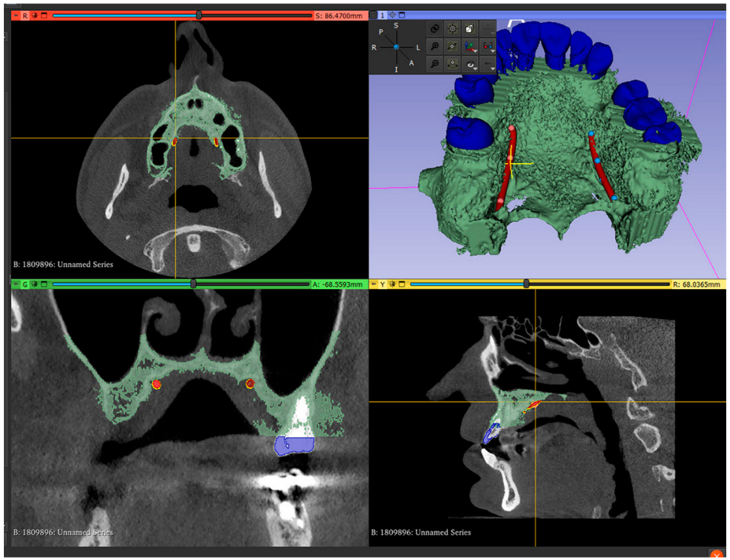Zoom in the 3D view
730x560 pixels.
pos(434,46)
